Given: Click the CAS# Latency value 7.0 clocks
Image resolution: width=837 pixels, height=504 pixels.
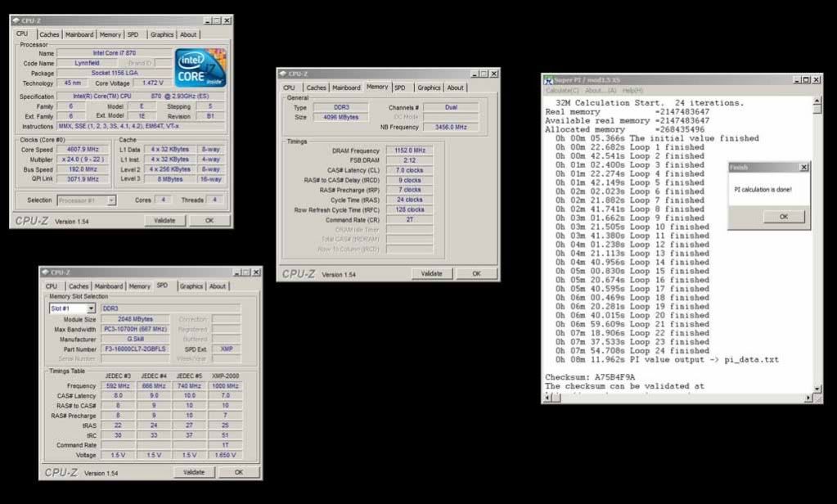Looking at the screenshot, I should [x=409, y=170].
